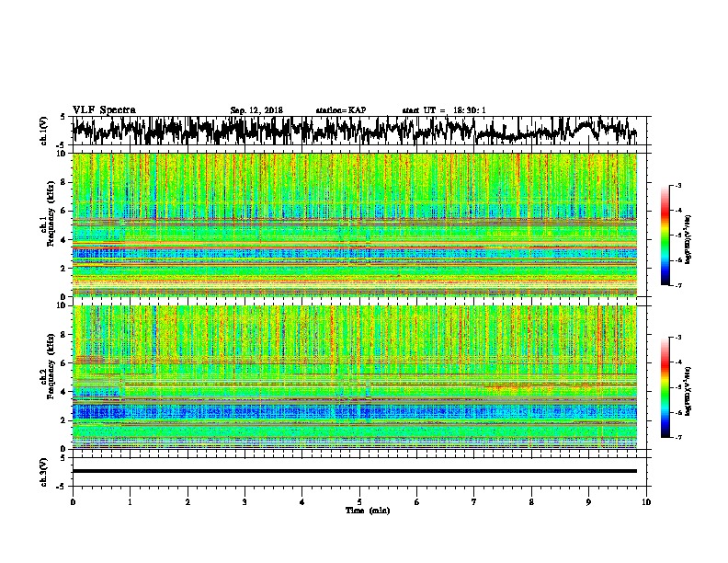This screenshot has width=728, height=563.
Task: Click inside the ch.2 spectrogram panel
Action: pyautogui.click(x=354, y=377)
